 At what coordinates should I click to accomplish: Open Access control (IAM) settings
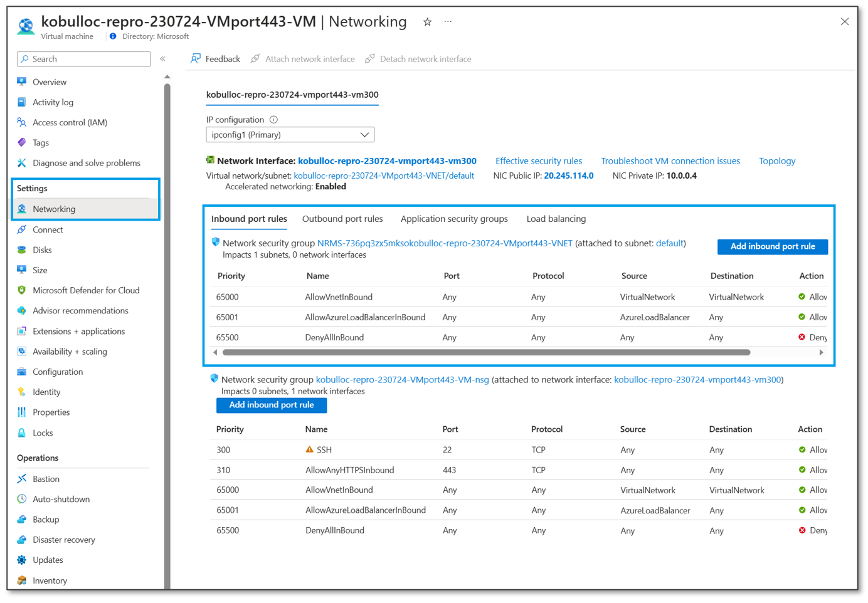[23, 122]
